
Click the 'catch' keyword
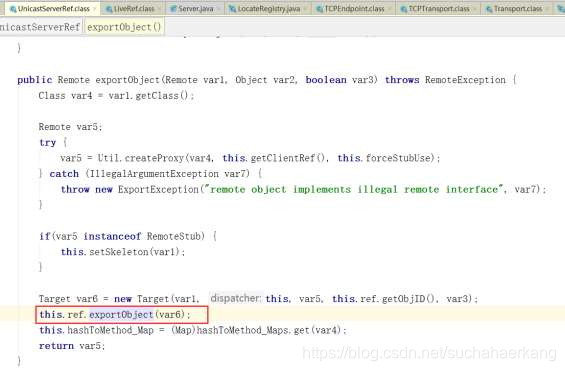point(64,174)
